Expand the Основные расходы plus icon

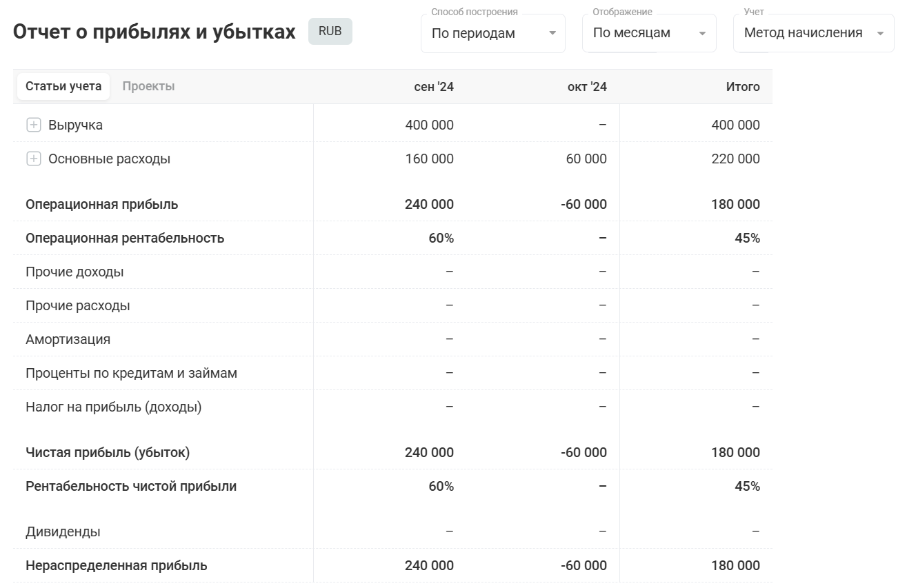[x=34, y=159]
